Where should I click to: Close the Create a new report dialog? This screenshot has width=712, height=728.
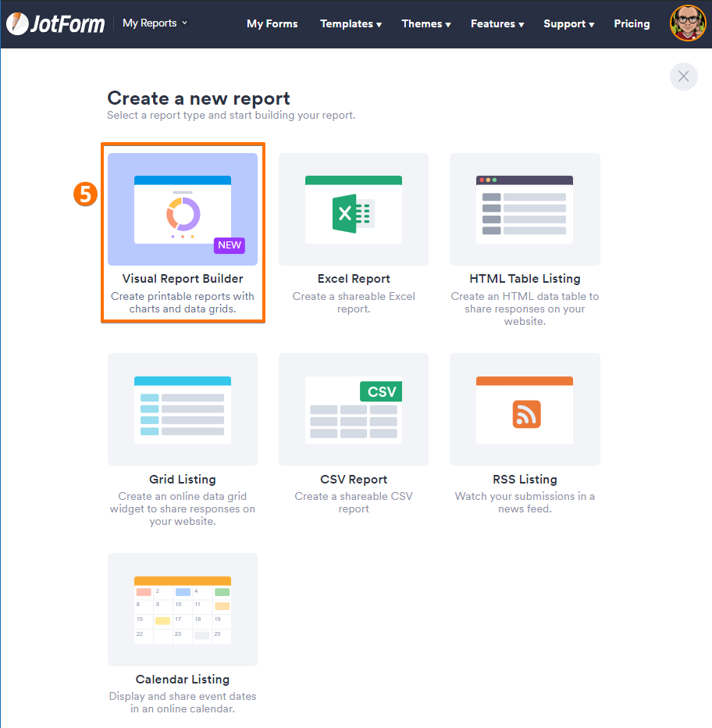pos(683,76)
